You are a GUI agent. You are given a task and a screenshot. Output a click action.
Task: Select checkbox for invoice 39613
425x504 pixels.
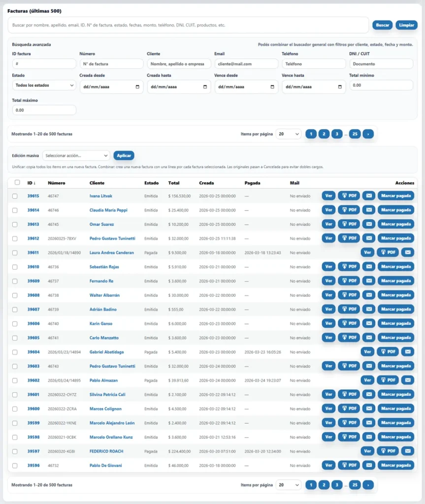click(x=15, y=224)
